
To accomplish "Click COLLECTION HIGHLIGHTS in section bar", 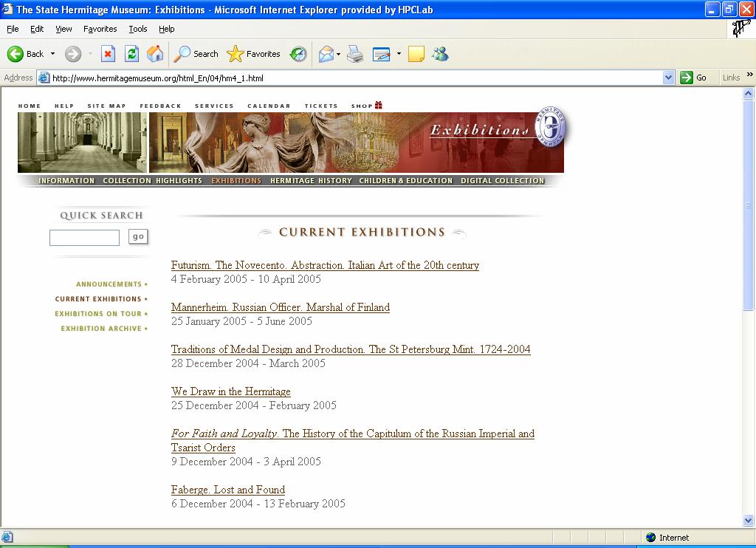I will [x=152, y=180].
